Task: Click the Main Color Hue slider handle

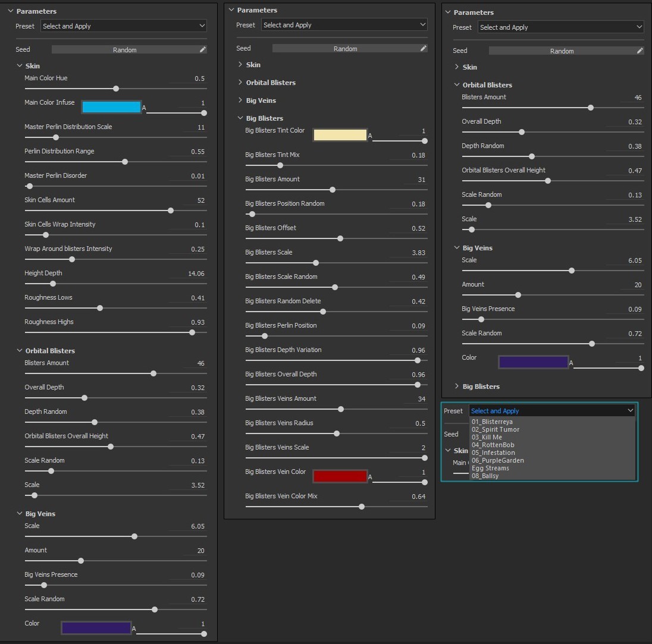Action: [x=116, y=89]
